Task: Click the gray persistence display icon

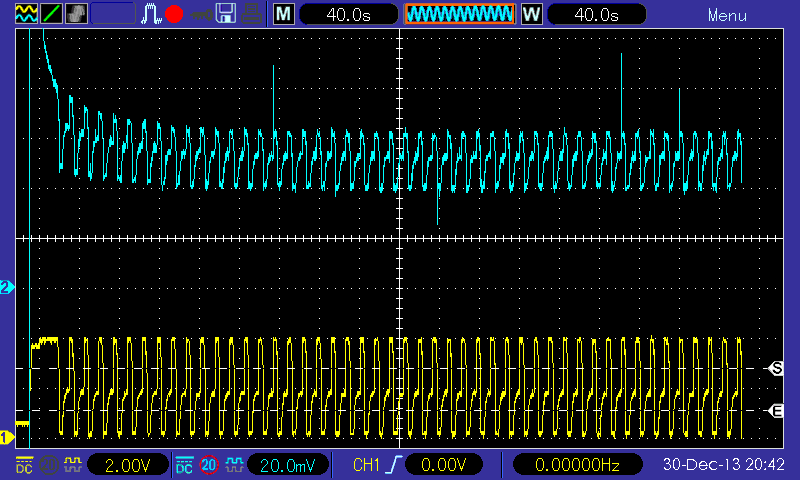Action: [x=76, y=14]
